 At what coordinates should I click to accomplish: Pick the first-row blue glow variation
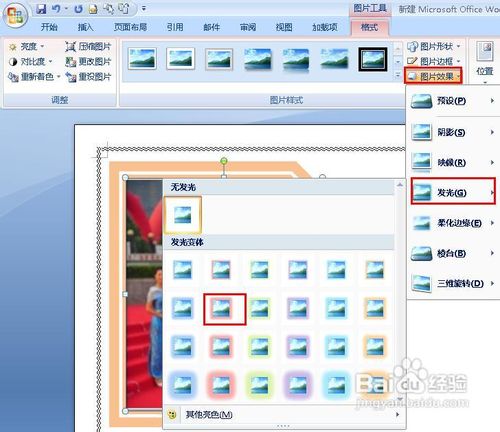point(183,270)
